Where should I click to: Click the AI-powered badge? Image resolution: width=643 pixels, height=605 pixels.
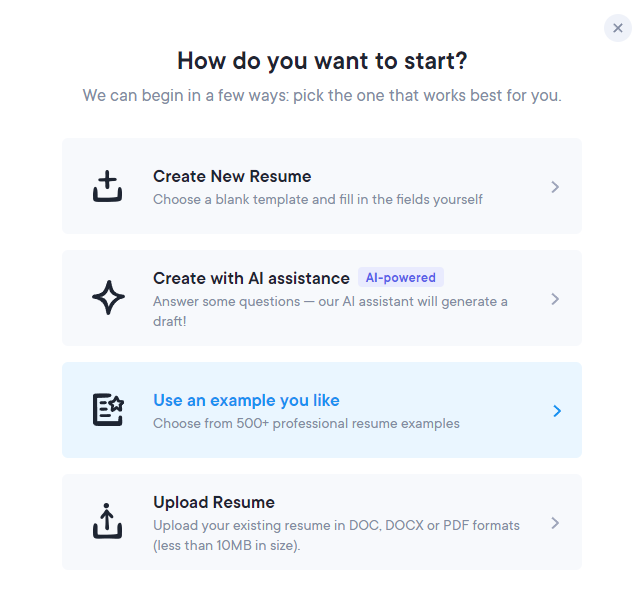click(401, 278)
